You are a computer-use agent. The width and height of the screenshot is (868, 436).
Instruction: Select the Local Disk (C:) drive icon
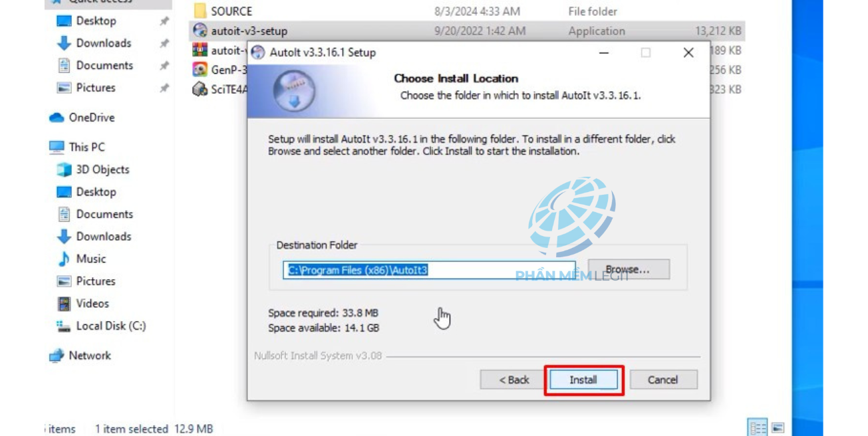coord(64,326)
